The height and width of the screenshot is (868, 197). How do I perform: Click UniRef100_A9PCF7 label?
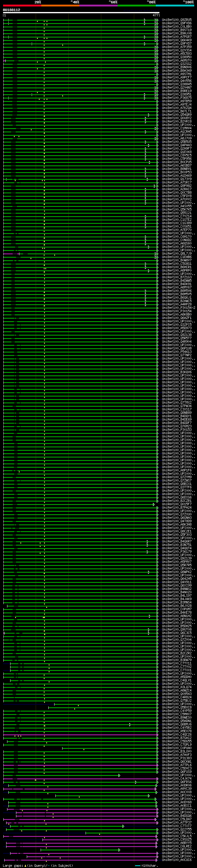click(177, 78)
